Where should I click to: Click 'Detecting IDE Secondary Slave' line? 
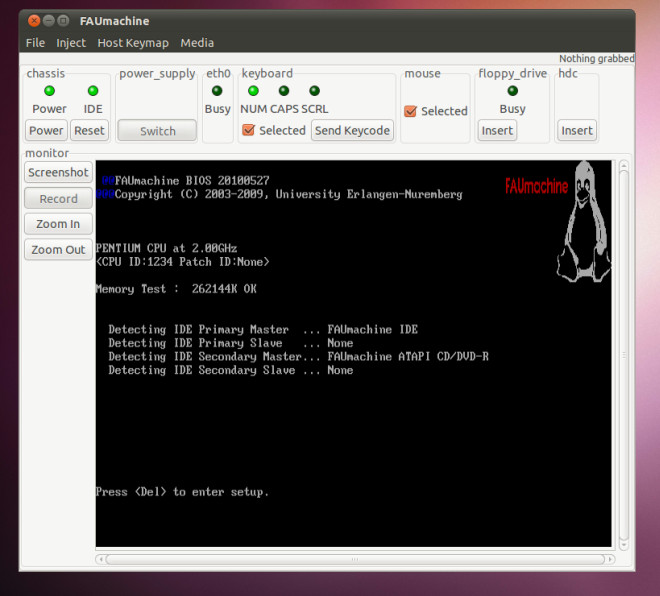point(231,370)
